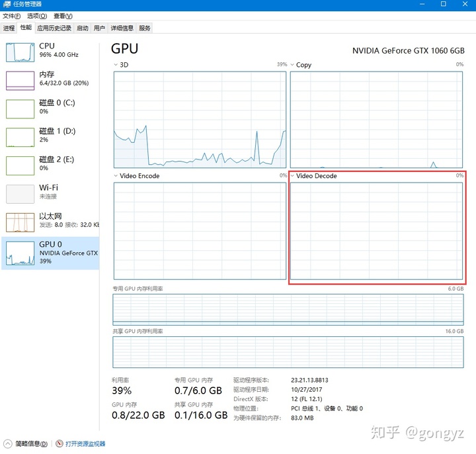Click the Copy engine usage graph
Image resolution: width=476 pixels, height=454 pixels.
click(x=376, y=120)
